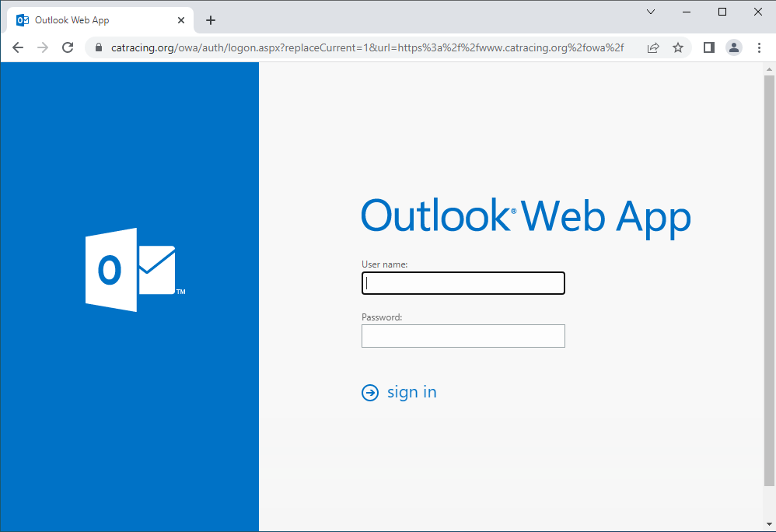This screenshot has width=776, height=532.
Task: Click the Outlook Web App heading
Action: [x=526, y=217]
